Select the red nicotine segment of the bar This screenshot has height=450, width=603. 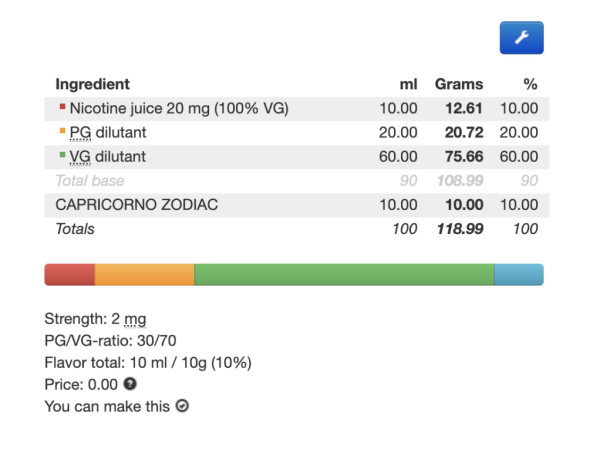click(x=70, y=275)
